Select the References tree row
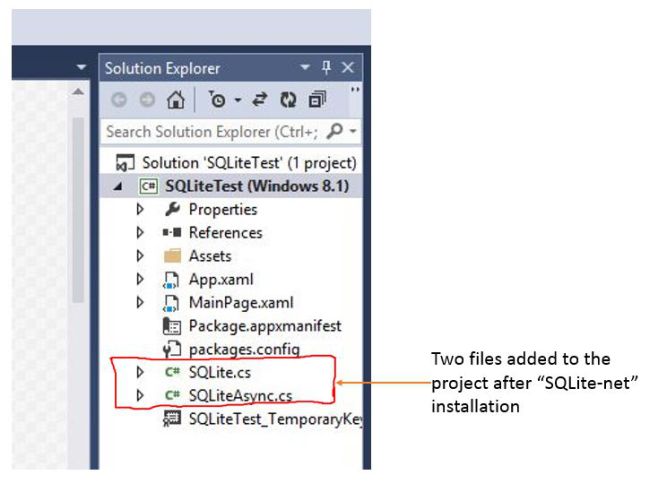The width and height of the screenshot is (650, 492). click(x=231, y=233)
